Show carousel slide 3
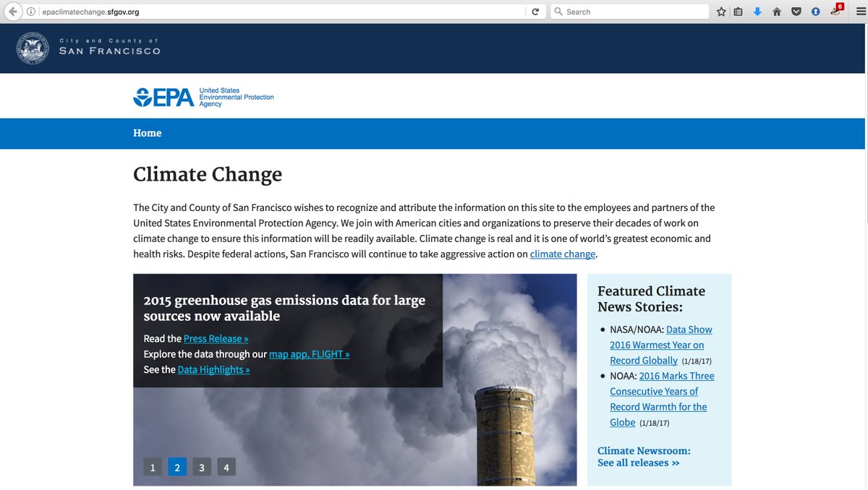The image size is (868, 490). pos(202,467)
